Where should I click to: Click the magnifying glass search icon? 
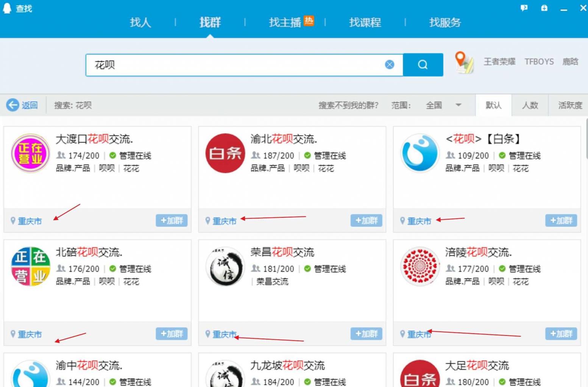click(x=422, y=64)
